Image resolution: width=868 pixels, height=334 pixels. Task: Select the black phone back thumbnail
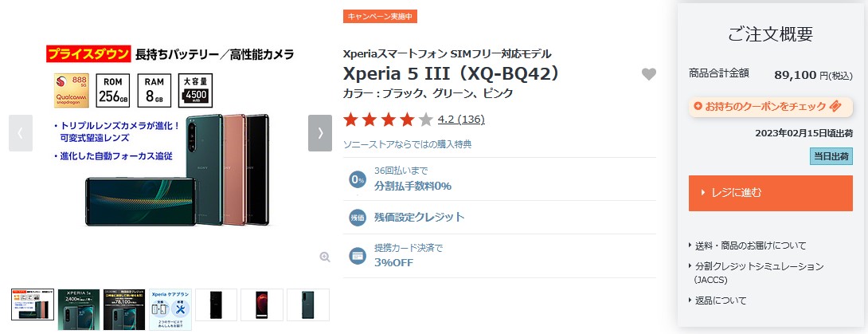click(x=217, y=305)
